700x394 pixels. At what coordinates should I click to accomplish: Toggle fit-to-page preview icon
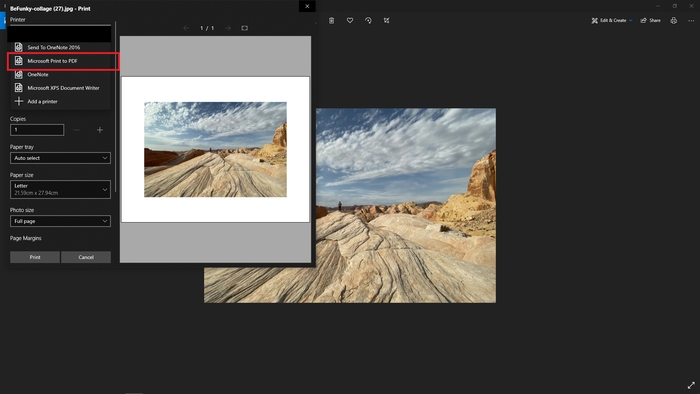tap(245, 28)
